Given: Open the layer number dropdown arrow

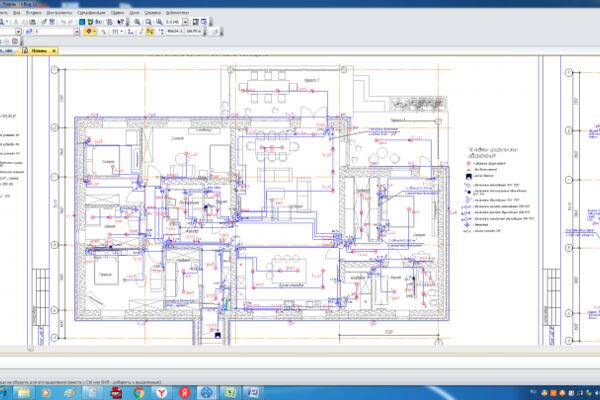Looking at the screenshot, I should [x=77, y=31].
